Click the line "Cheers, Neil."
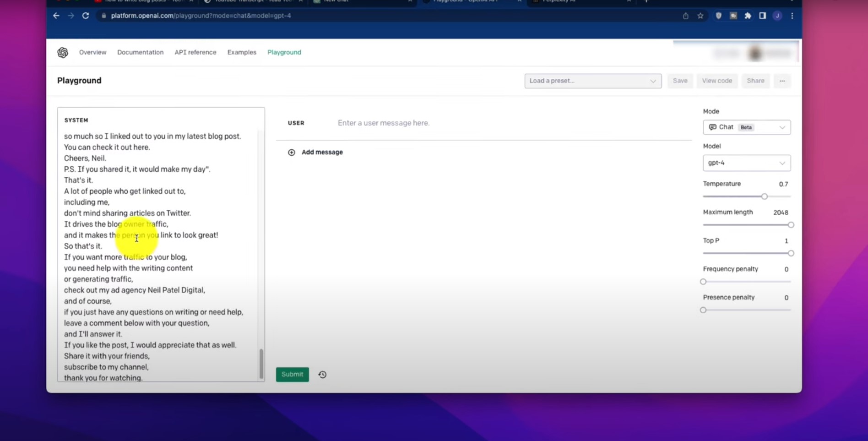The image size is (868, 441). point(85,158)
